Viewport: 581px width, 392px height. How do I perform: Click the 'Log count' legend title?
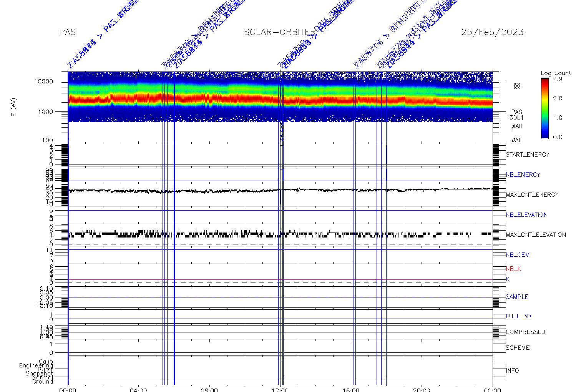(x=556, y=73)
